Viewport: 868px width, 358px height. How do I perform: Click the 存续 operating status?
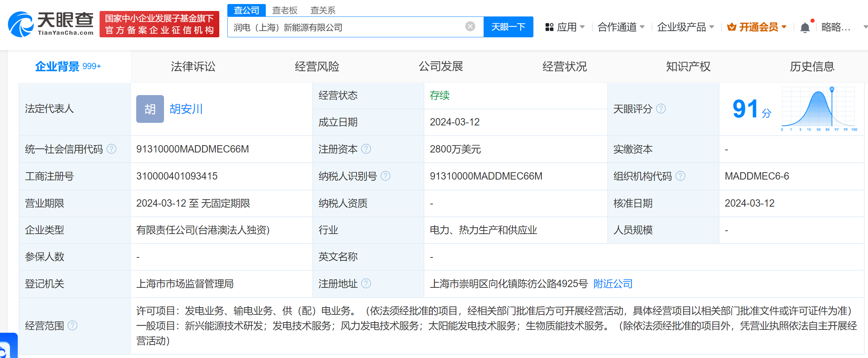439,95
